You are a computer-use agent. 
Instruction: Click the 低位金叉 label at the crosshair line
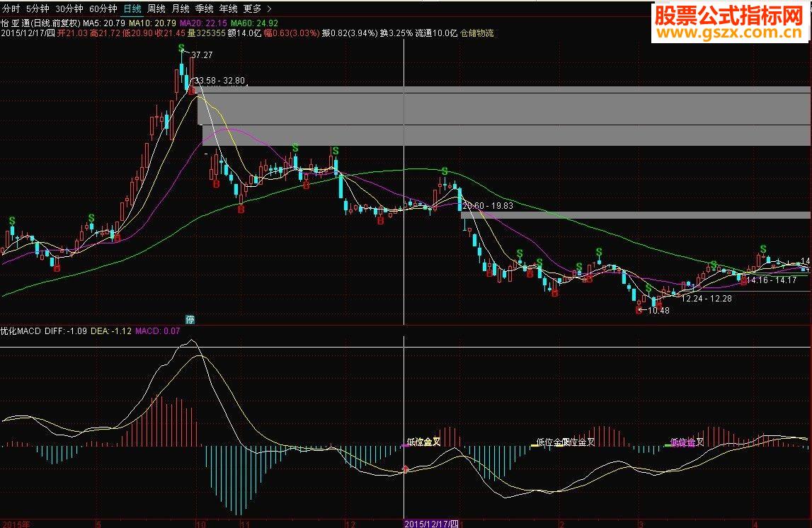[x=423, y=442]
